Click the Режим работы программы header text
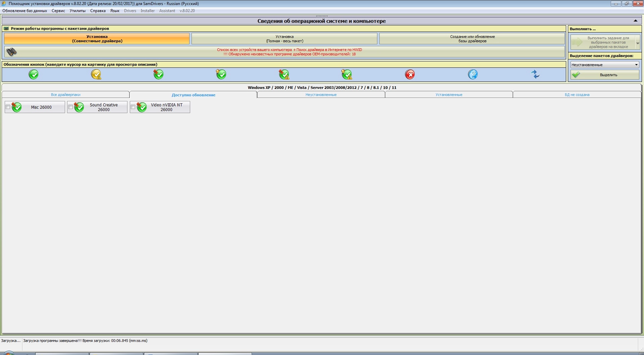 (60, 29)
